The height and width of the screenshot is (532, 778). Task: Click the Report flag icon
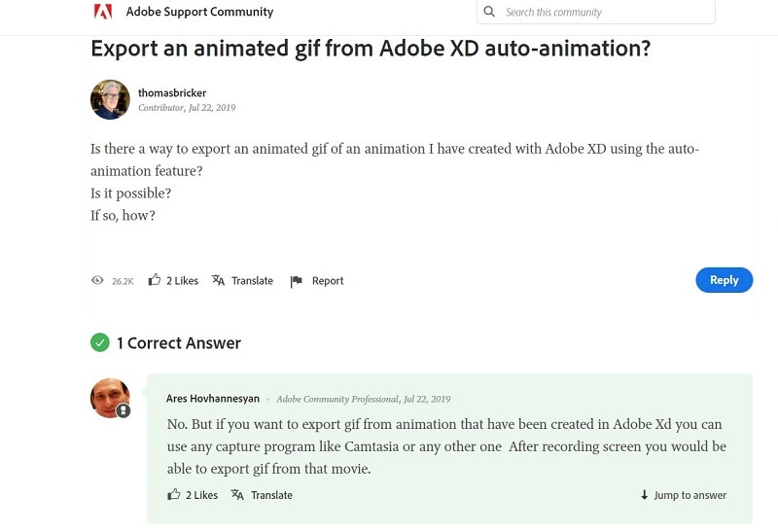pyautogui.click(x=297, y=281)
